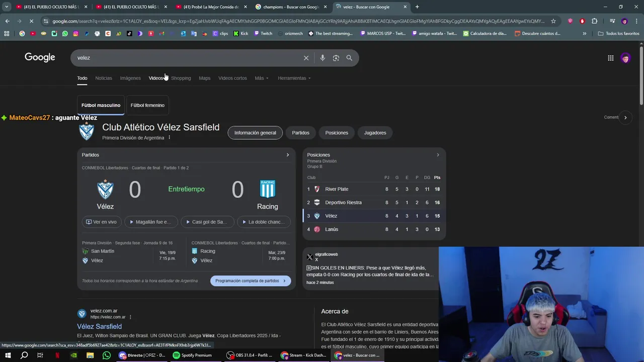Switch to the Videos tab
This screenshot has width=644, height=362.
point(156,78)
